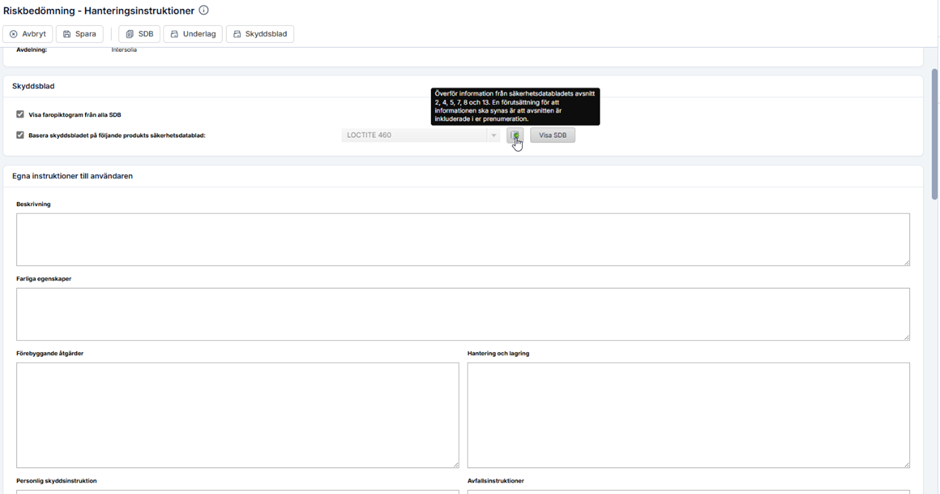Click the Egna instruktioner till användaren heading
940x494 pixels.
pos(73,176)
